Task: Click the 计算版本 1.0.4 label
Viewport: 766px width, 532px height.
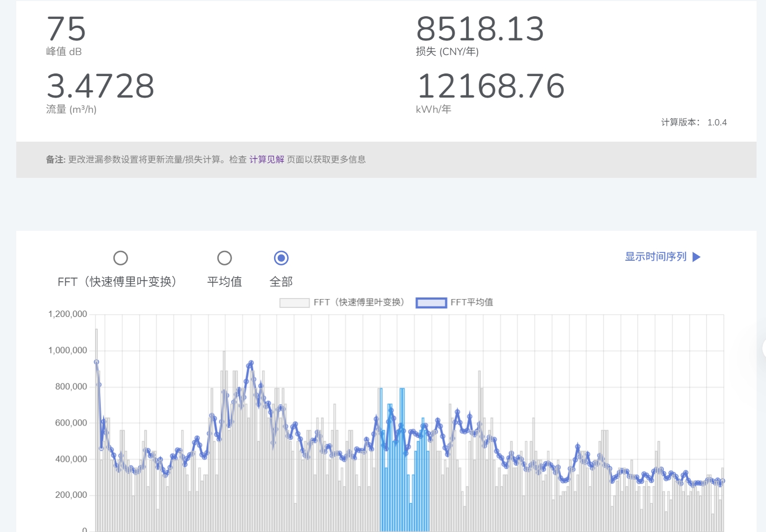Action: tap(693, 122)
